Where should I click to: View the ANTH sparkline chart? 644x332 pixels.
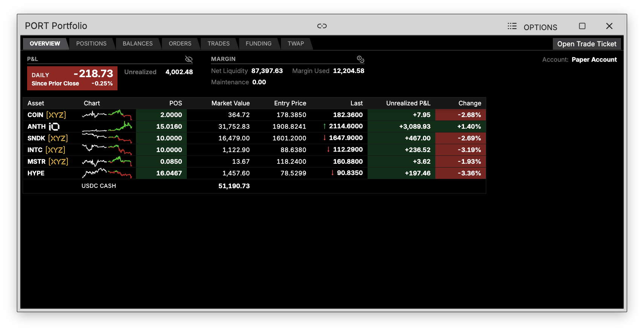click(107, 126)
